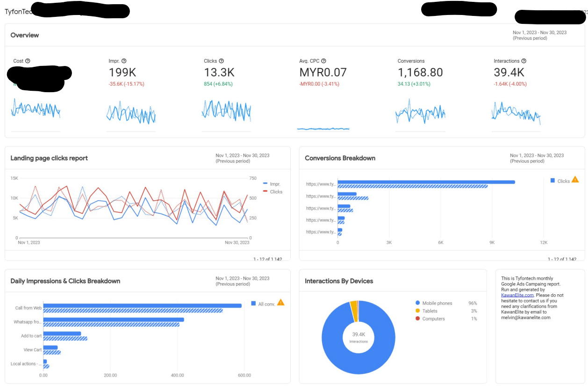Click the Avg. CPC question mark icon
This screenshot has width=588, height=386.
(x=323, y=61)
